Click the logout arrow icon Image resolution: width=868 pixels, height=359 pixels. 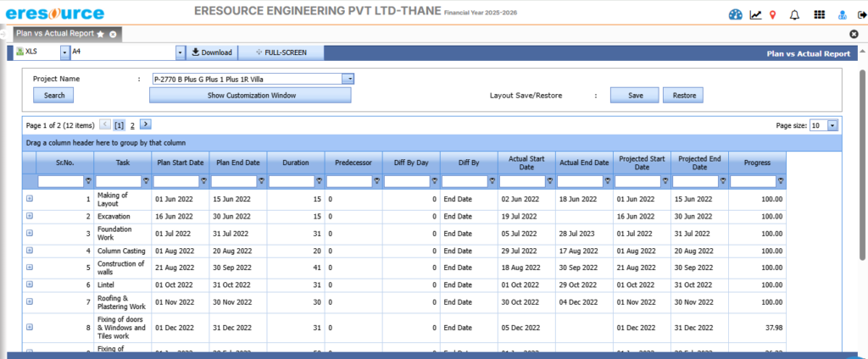click(860, 14)
